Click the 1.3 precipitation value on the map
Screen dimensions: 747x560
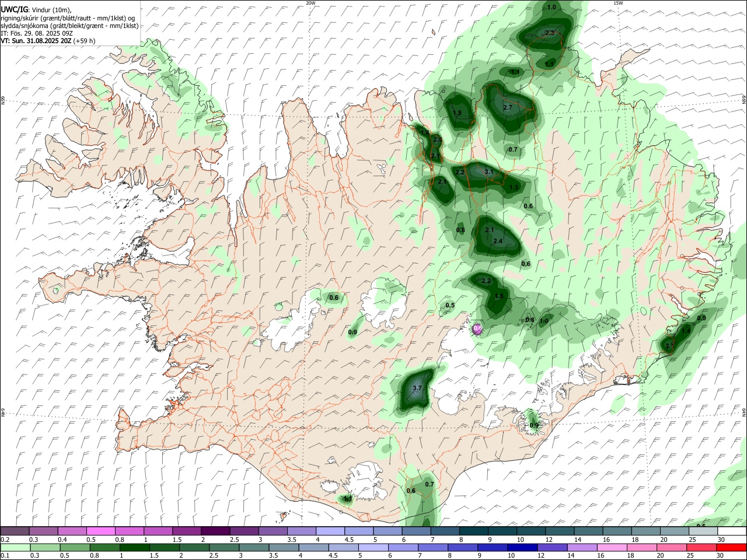pyautogui.click(x=514, y=188)
